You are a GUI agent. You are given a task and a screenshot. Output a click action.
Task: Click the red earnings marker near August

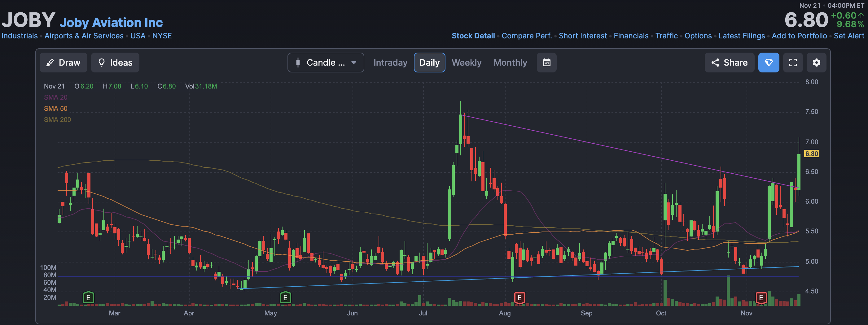tap(519, 297)
